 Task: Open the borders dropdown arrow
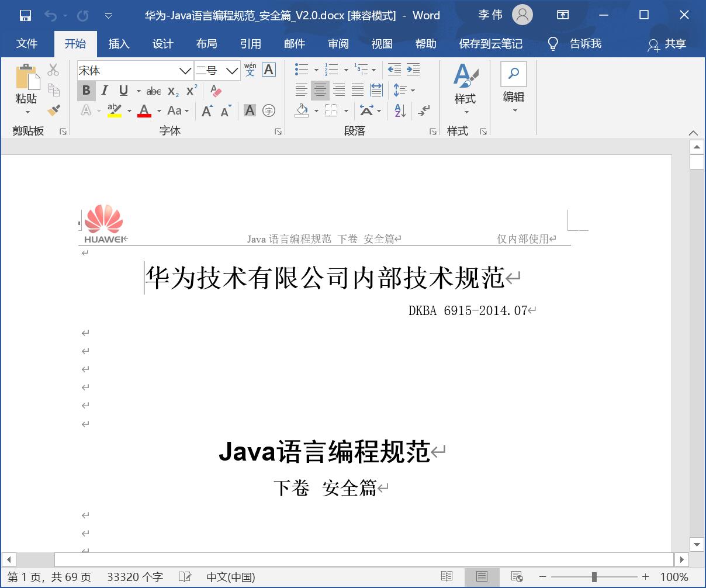[346, 111]
